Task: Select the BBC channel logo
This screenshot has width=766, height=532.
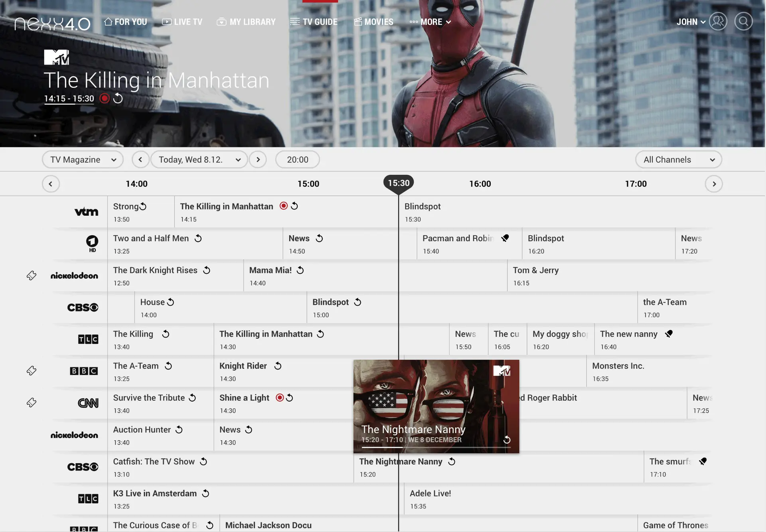Action: click(84, 371)
